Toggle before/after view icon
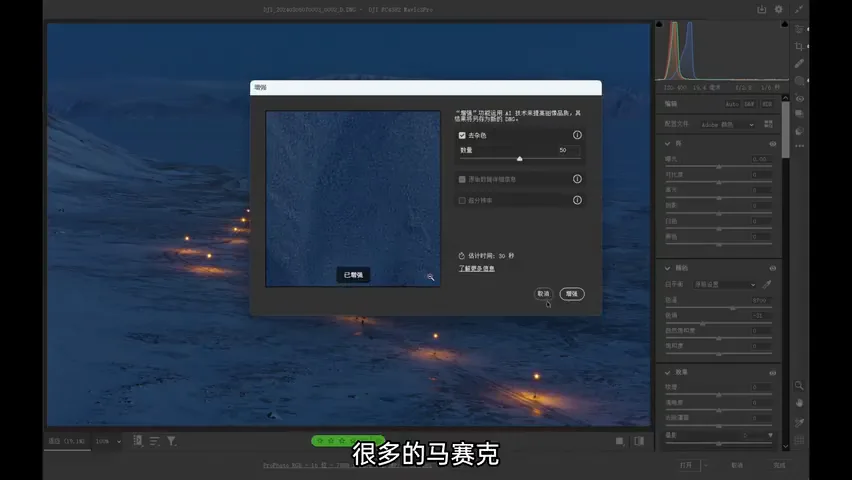 639,441
